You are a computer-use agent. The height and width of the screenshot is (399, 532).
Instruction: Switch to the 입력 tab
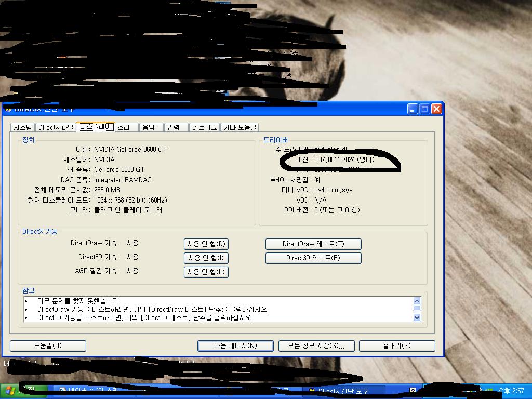(176, 127)
